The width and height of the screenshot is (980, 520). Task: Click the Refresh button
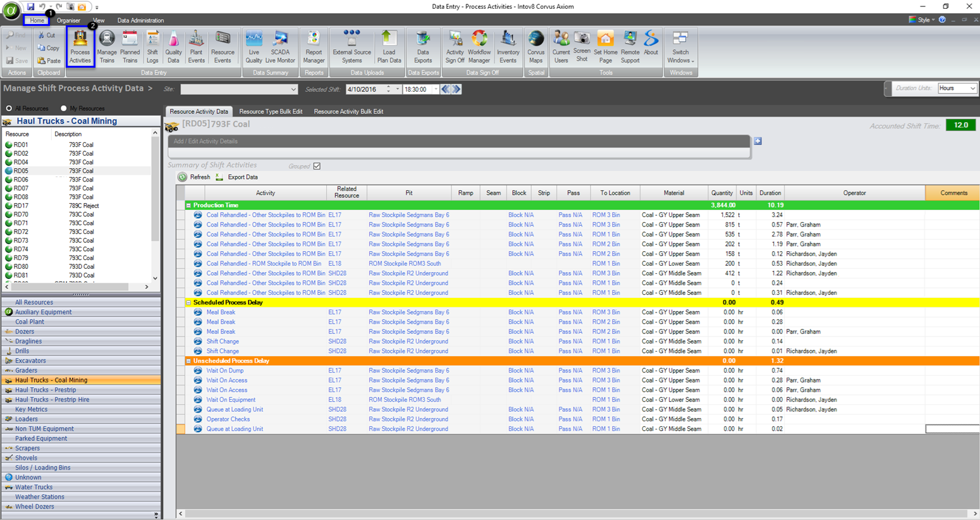pos(194,177)
